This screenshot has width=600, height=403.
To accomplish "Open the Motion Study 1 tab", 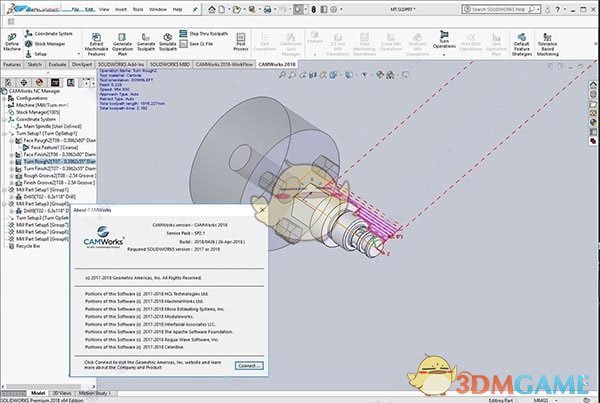I will pyautogui.click(x=95, y=393).
